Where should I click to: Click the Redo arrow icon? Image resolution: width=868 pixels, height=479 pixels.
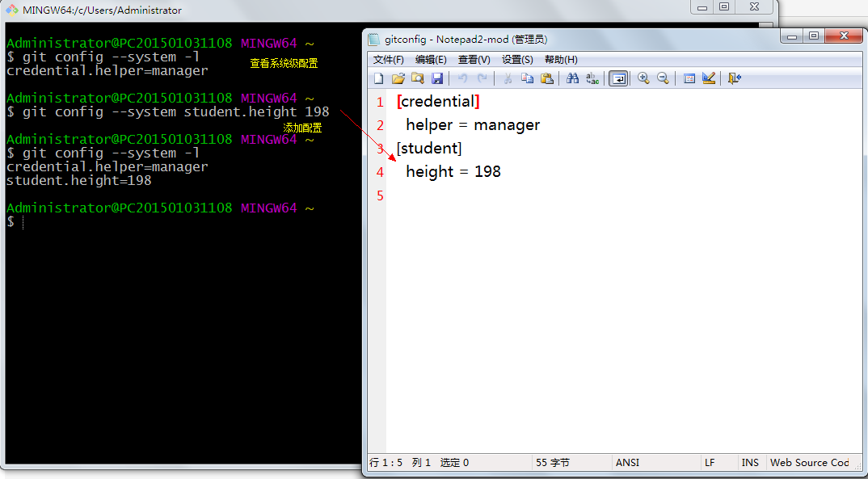pos(482,78)
